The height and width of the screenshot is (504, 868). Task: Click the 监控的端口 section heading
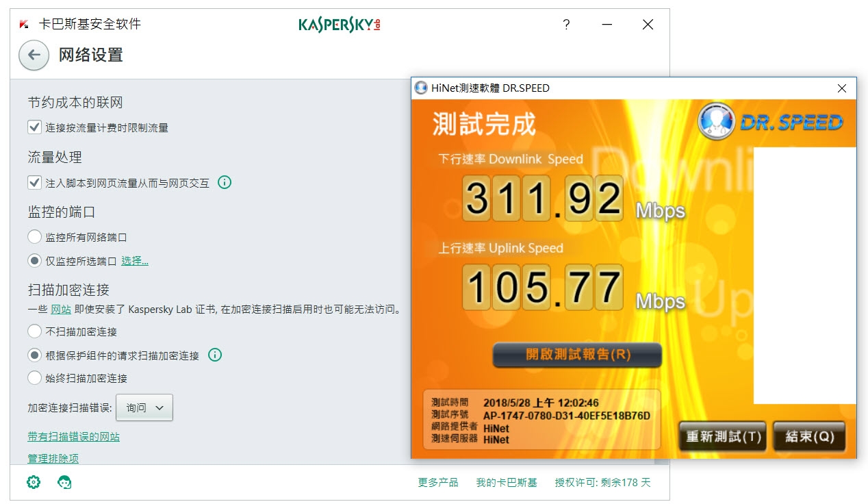tap(62, 212)
